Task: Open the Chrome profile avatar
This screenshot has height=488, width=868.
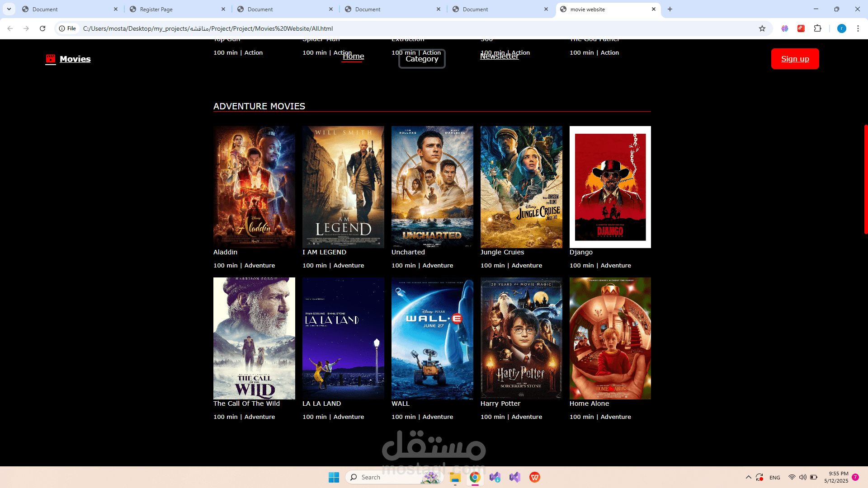Action: pyautogui.click(x=841, y=28)
